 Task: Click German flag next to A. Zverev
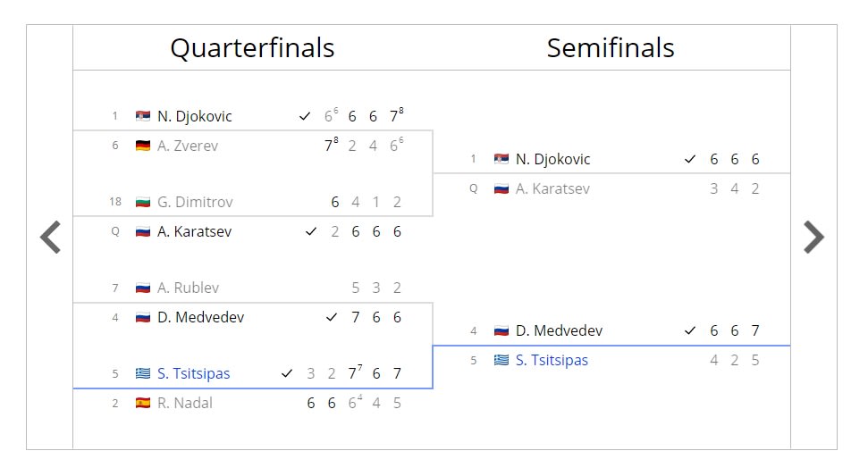coord(143,146)
